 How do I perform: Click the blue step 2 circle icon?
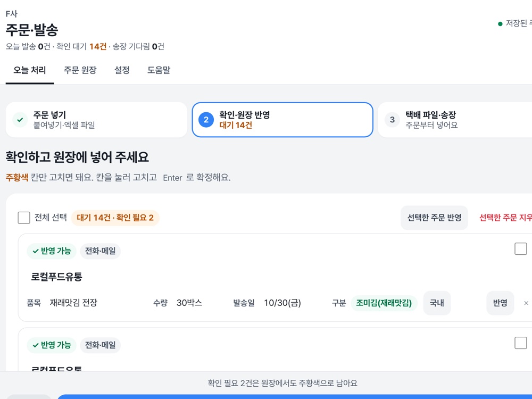(x=206, y=120)
